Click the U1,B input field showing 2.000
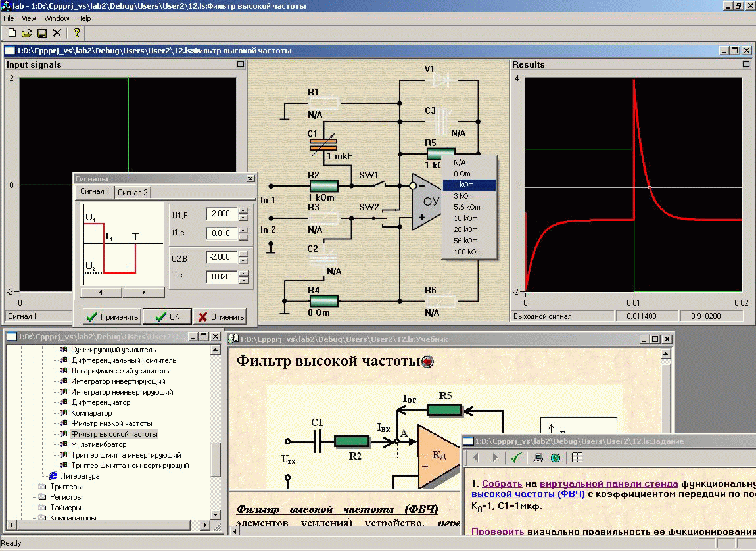The image size is (756, 551). tap(222, 214)
